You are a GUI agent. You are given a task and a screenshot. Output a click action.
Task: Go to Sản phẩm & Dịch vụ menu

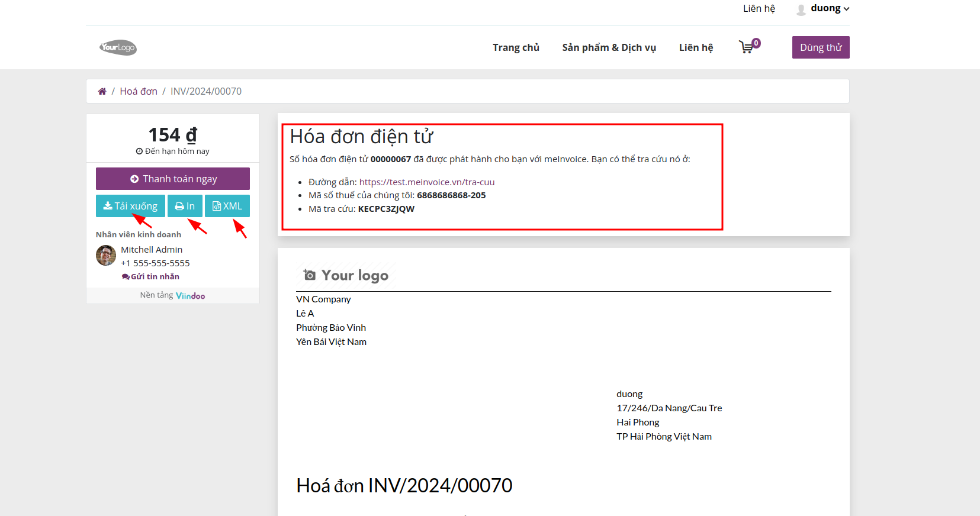pos(609,47)
